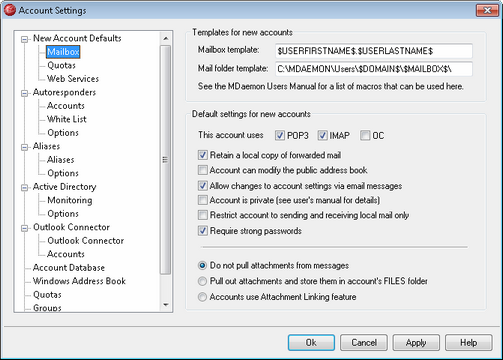Select Accounts use Attachment Linking feature
Viewport: 503px width, 360px height.
click(202, 297)
